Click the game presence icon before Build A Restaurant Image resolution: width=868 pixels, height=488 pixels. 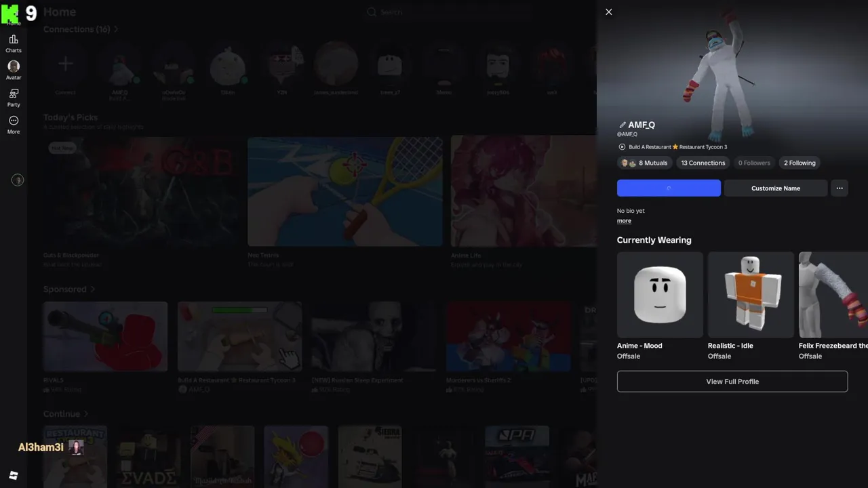tap(622, 147)
